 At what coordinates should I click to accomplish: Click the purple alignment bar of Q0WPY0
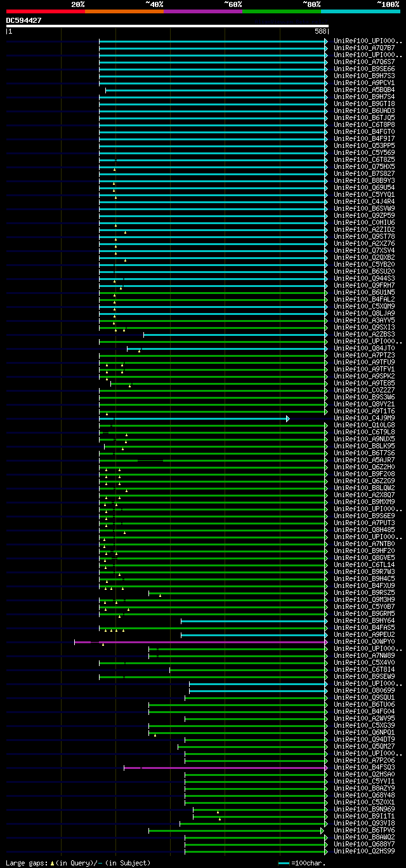(x=201, y=642)
